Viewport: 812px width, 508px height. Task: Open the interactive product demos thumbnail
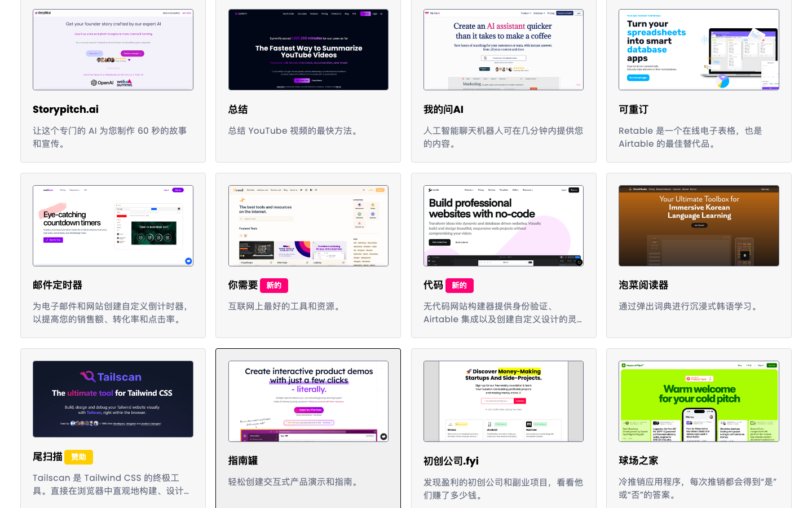point(308,401)
